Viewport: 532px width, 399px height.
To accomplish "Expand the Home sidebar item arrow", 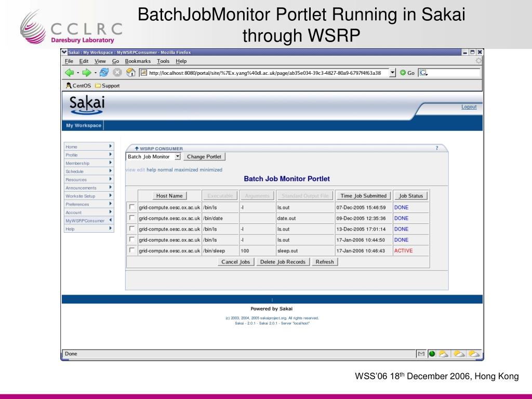I will coord(111,146).
